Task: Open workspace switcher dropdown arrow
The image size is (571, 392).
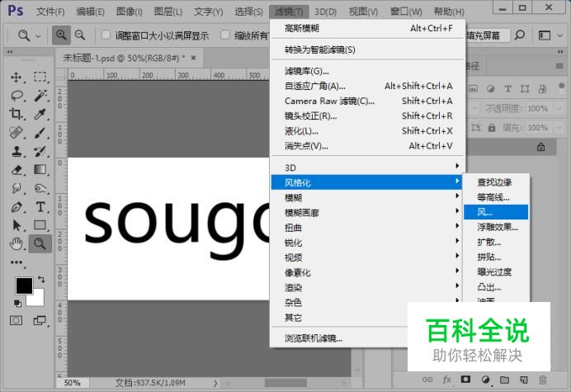Action: coord(560,35)
